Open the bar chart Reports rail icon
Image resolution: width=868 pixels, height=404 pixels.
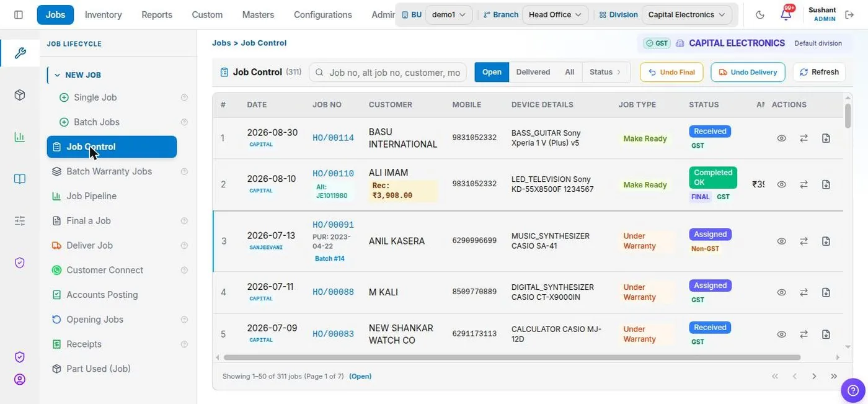pos(20,137)
